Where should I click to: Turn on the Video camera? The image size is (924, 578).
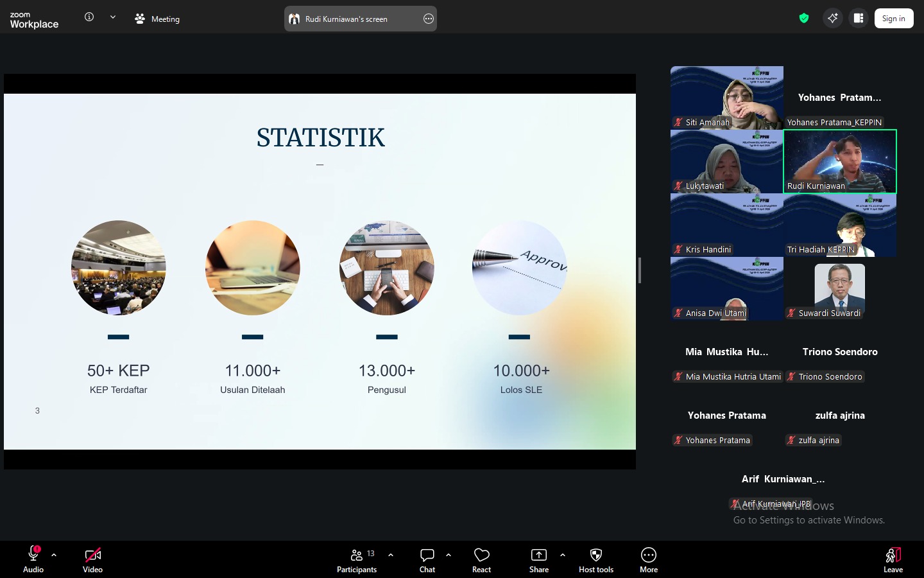pos(92,559)
